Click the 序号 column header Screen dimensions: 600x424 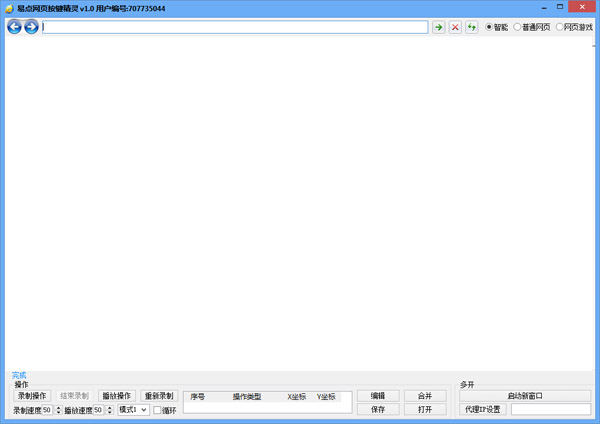point(197,397)
